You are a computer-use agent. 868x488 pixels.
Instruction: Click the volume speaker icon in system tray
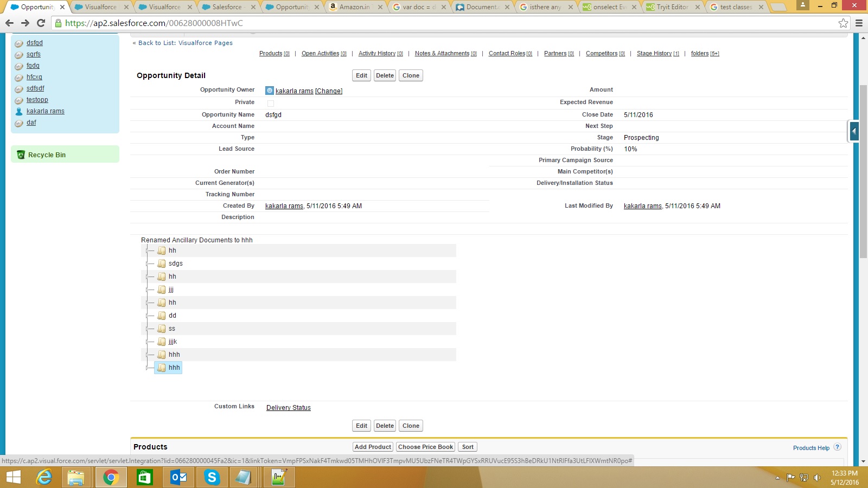pos(817,478)
